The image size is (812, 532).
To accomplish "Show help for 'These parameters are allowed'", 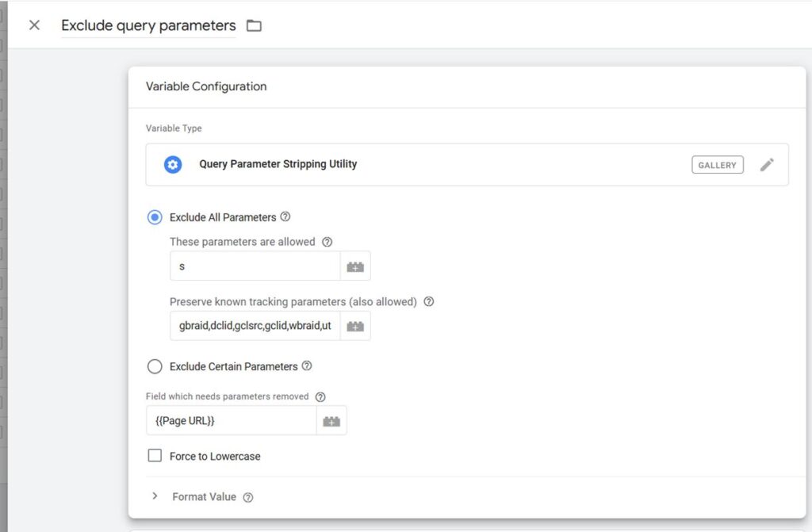I will (327, 242).
